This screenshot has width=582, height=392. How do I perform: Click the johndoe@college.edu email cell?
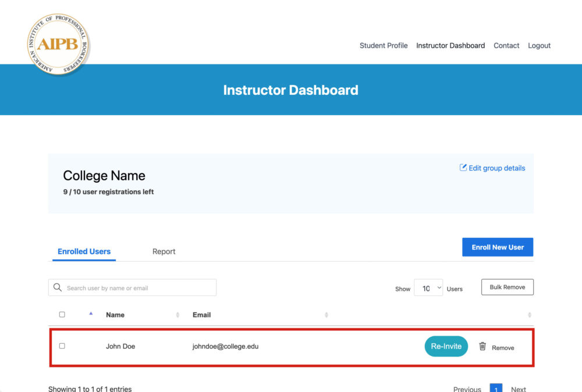[225, 347]
